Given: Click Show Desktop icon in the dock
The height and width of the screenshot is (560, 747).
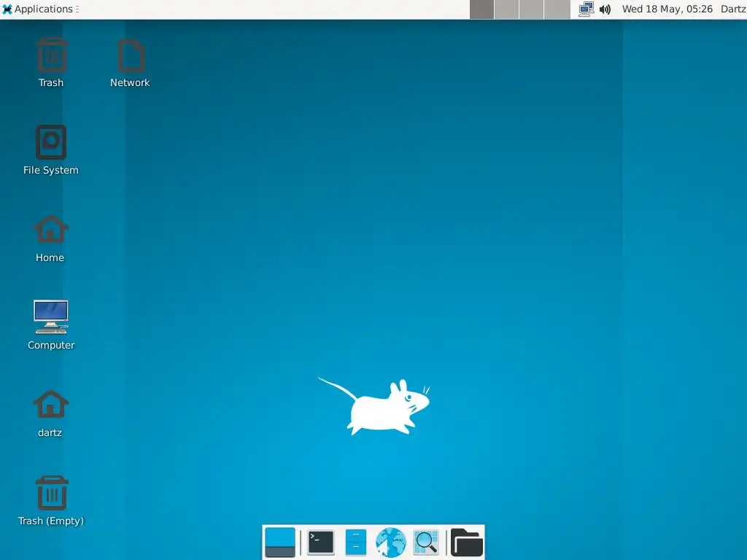Looking at the screenshot, I should point(280,542).
